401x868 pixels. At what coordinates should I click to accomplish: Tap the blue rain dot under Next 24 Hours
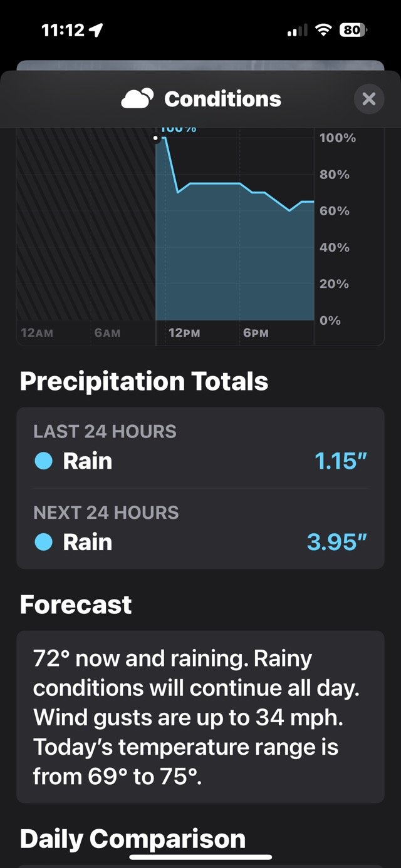tap(43, 543)
